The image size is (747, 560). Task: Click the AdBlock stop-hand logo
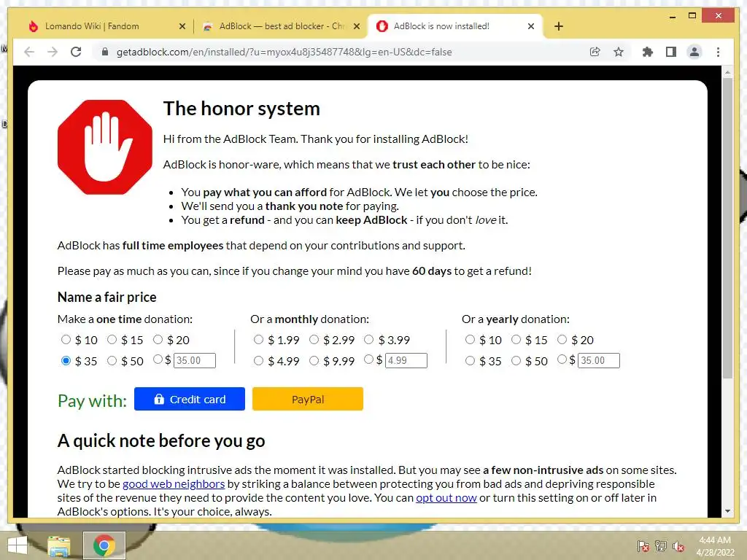pyautogui.click(x=105, y=147)
